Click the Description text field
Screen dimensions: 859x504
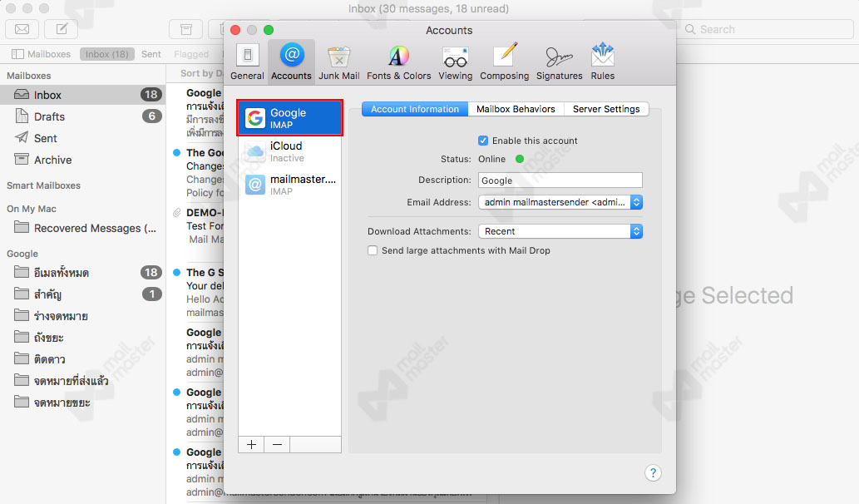[x=560, y=180]
